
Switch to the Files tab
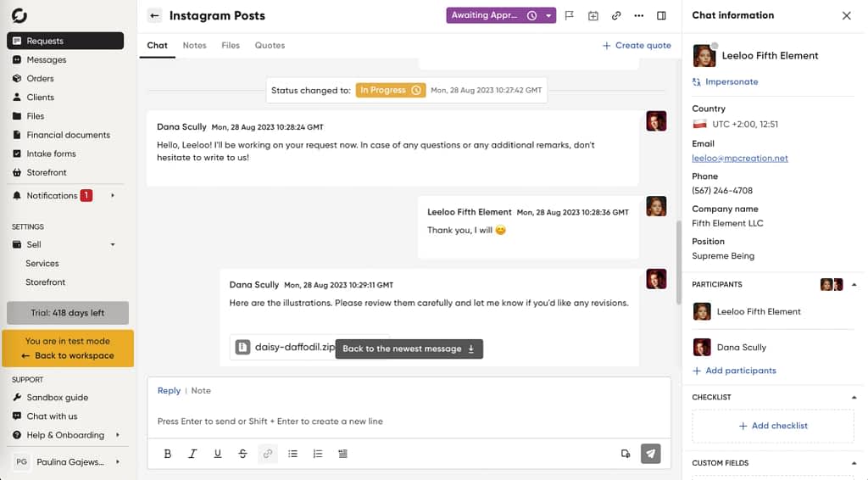point(231,46)
